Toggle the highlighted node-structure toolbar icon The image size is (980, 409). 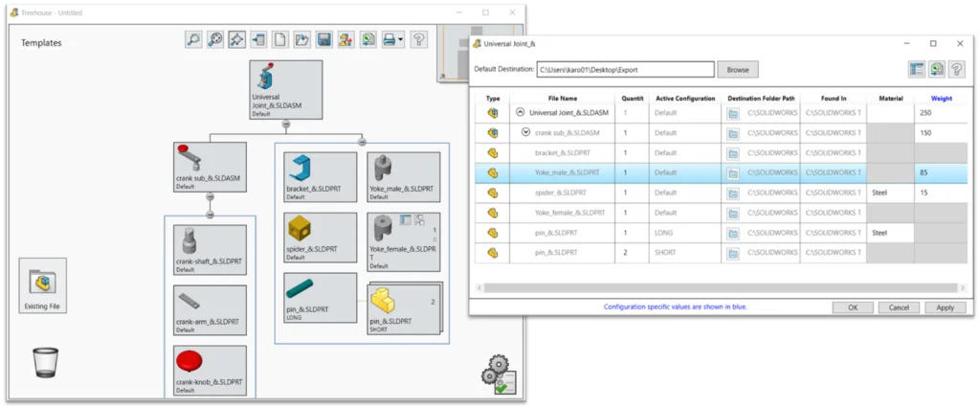(236, 40)
